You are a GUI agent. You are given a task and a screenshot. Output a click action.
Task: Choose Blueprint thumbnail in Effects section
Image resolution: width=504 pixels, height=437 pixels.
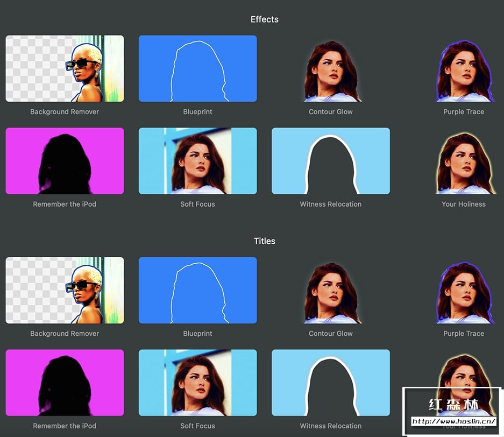[x=198, y=68]
